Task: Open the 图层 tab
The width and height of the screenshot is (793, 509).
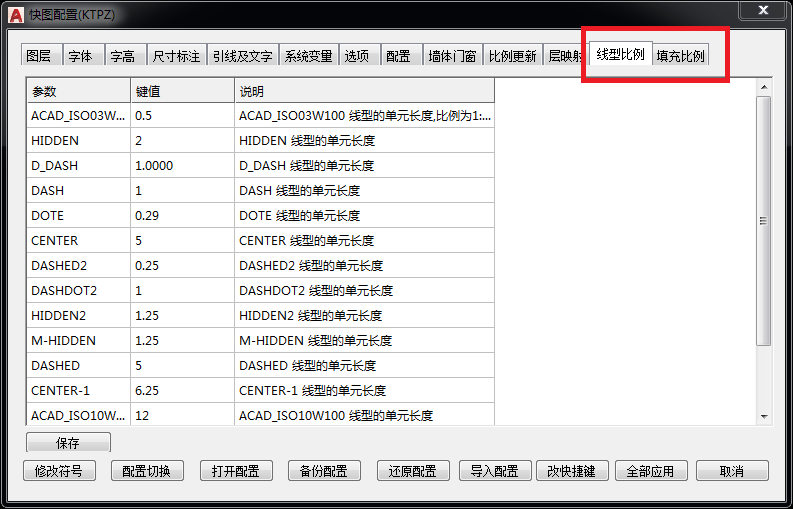Action: click(41, 55)
